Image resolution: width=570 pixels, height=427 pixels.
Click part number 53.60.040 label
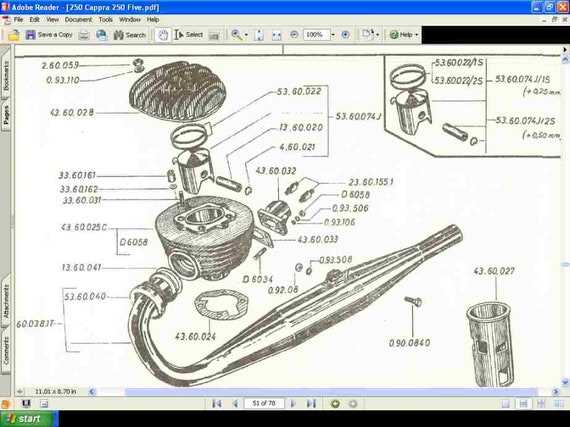85,297
